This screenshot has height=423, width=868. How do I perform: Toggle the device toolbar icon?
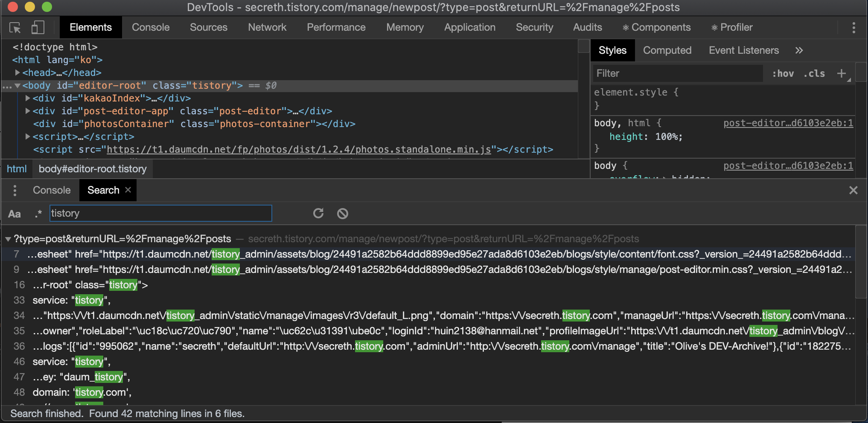click(x=38, y=28)
